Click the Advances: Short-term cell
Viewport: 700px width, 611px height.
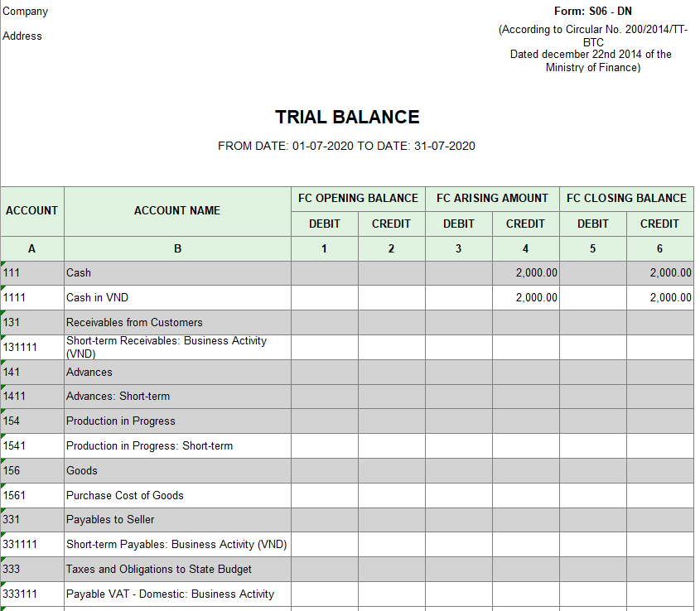point(177,397)
